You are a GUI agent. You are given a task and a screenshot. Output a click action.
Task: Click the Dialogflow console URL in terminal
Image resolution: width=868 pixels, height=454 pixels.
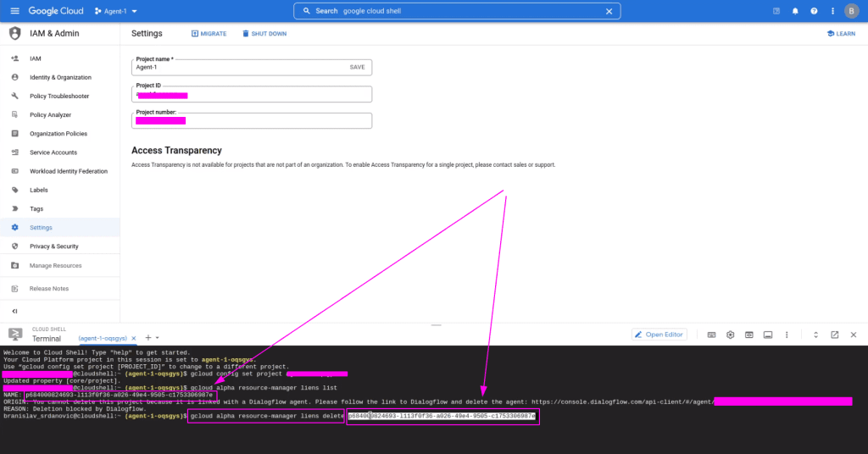pyautogui.click(x=622, y=402)
